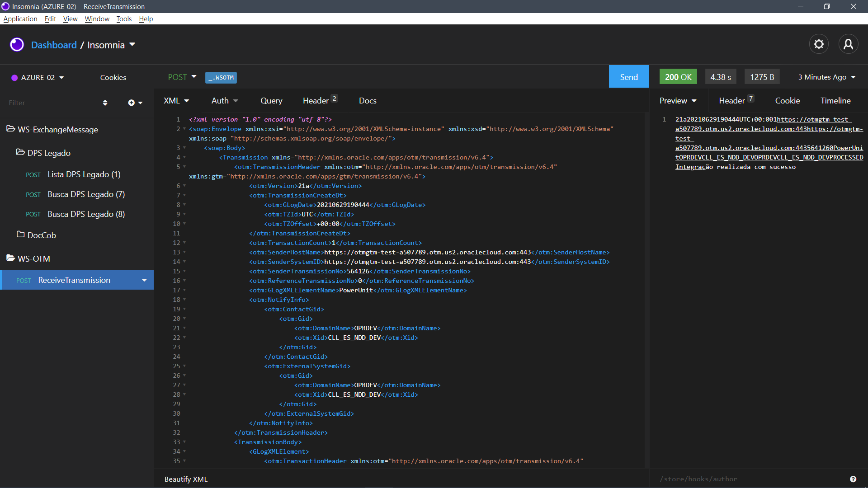This screenshot has height=488, width=868.
Task: Open ReceiveTransmission request dropdown arrow
Action: tap(144, 280)
